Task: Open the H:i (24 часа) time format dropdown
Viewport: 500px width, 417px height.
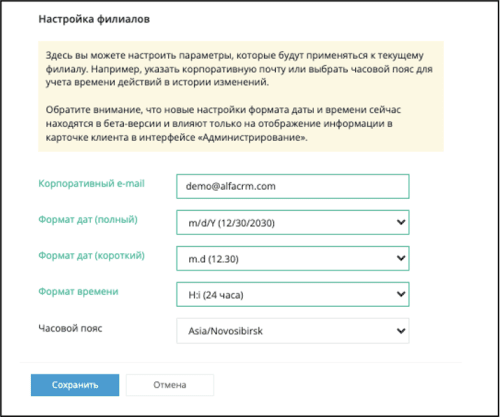Action: click(293, 294)
